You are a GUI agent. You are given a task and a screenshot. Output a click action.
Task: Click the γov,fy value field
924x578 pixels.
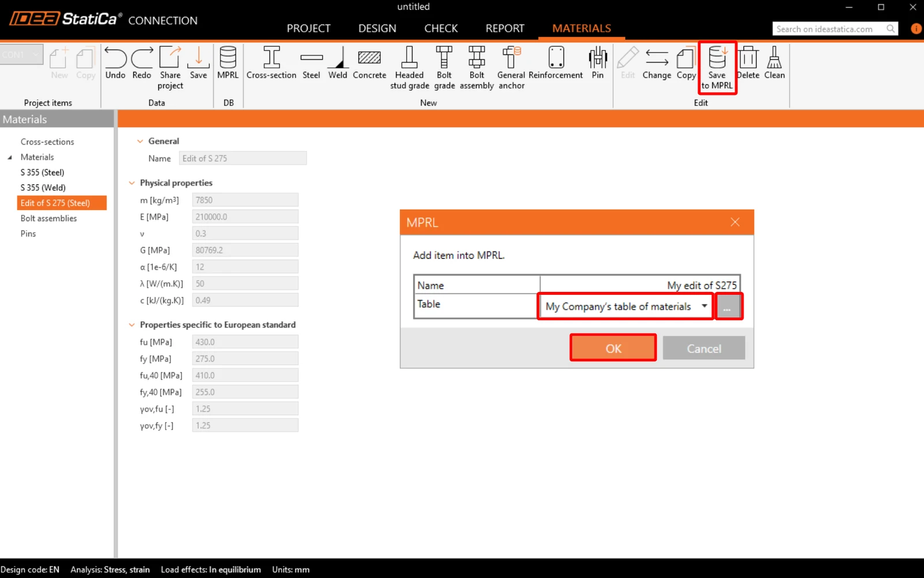(245, 425)
